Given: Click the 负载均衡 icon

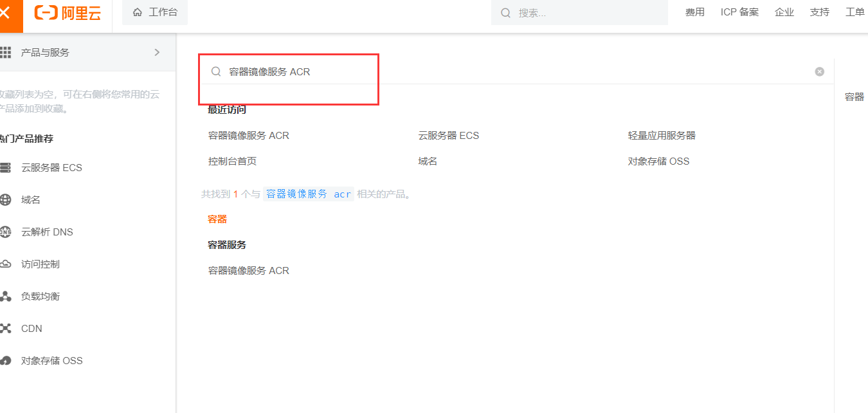Looking at the screenshot, I should point(5,297).
